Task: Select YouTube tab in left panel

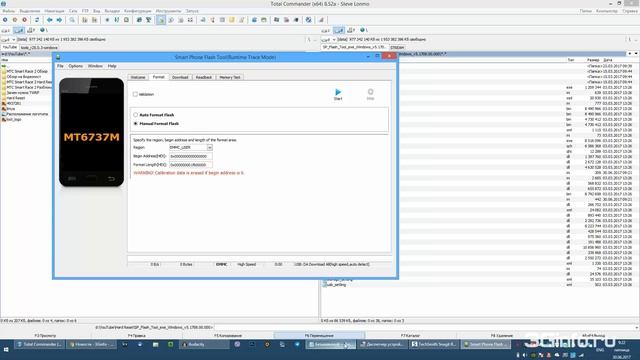Action: point(9,47)
